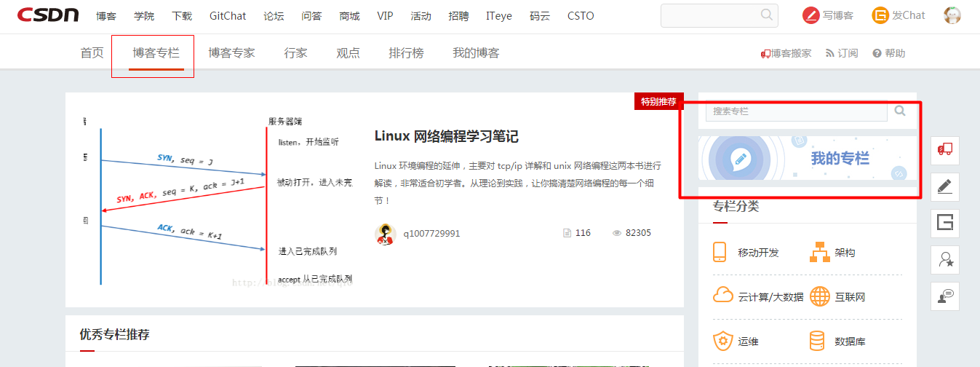
Task: Click the 发Chat text link
Action: 909,15
